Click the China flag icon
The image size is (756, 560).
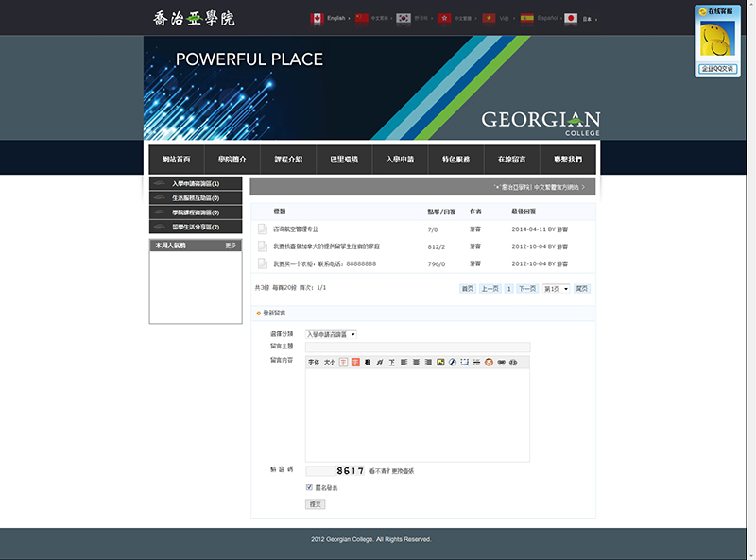(x=362, y=18)
